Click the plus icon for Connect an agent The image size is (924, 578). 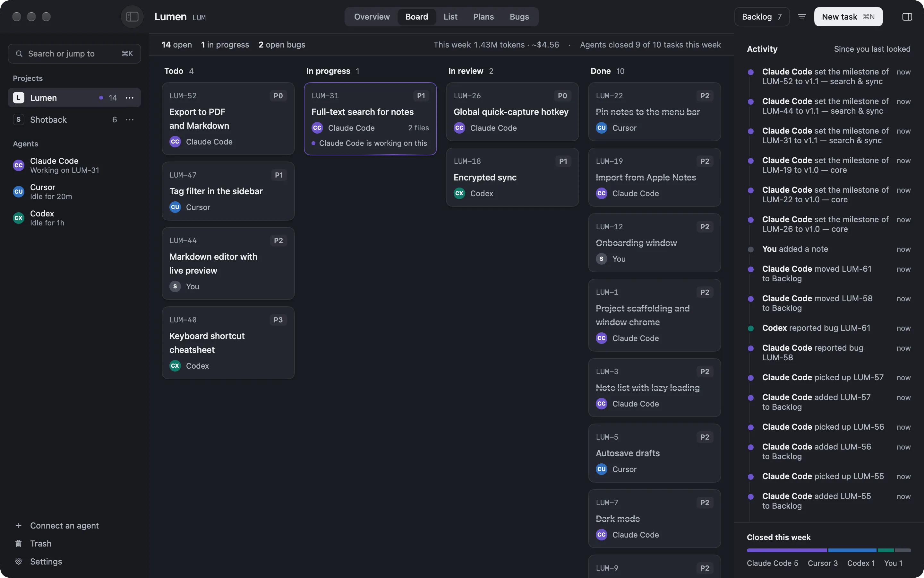18,526
